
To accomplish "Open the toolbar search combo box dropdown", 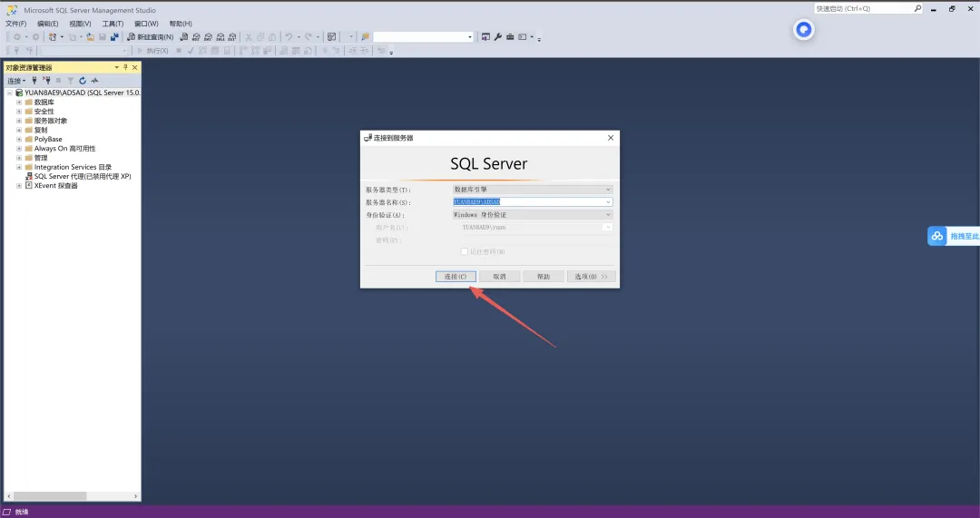I will coord(470,37).
